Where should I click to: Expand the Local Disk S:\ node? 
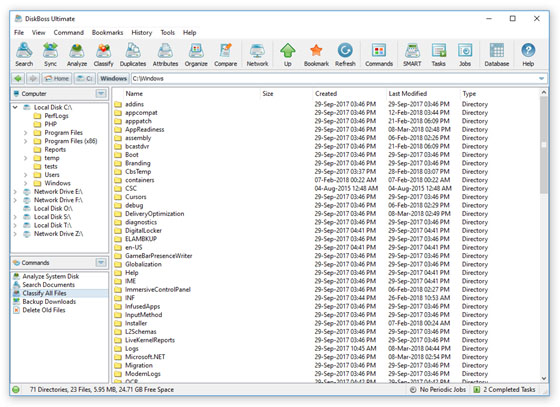15,217
